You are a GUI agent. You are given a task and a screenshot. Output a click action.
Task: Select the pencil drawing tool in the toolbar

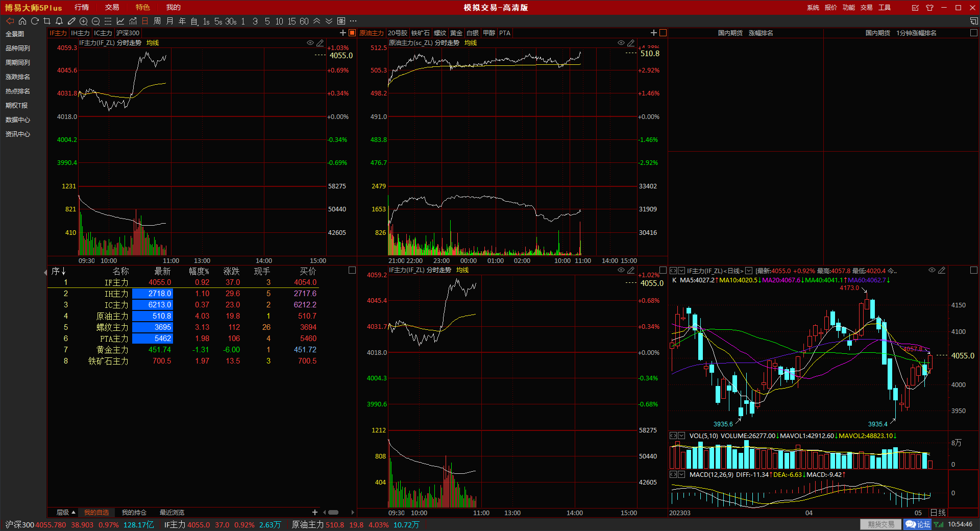(x=71, y=21)
